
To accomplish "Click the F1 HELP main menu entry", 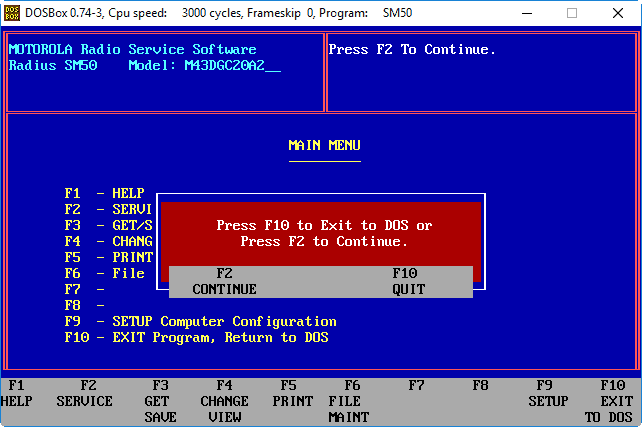I will point(104,194).
